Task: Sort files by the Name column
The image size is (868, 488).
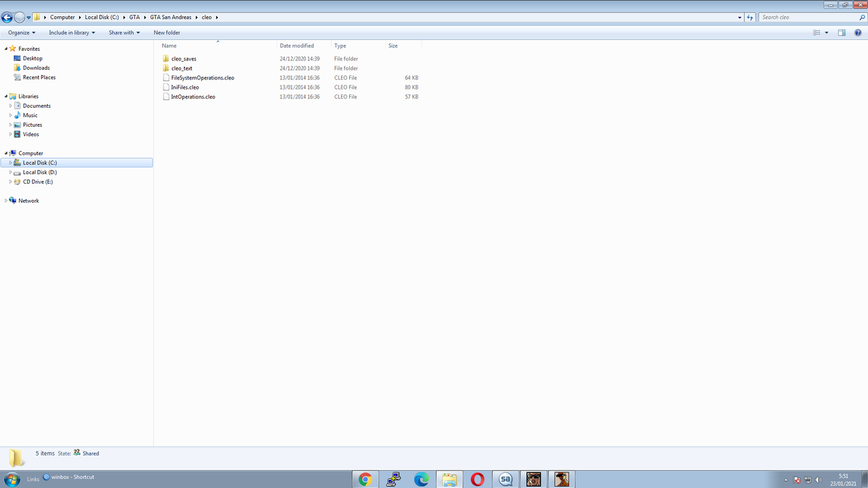Action: [x=218, y=45]
